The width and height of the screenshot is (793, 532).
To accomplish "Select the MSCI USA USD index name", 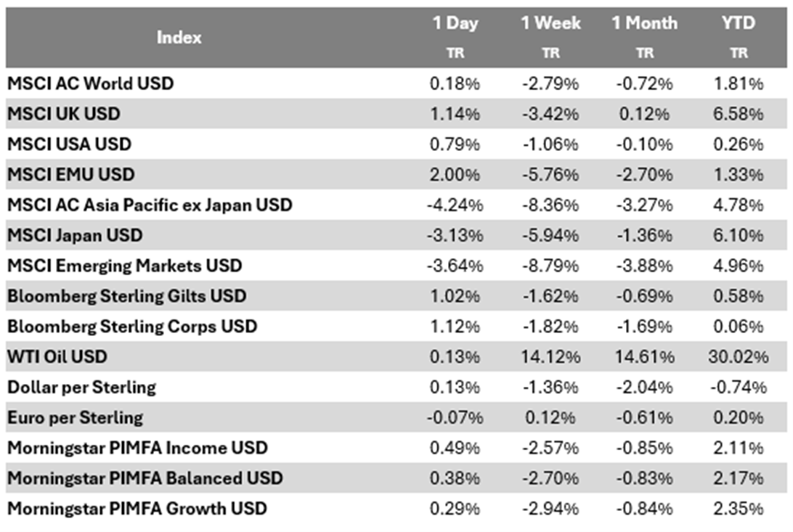I will (70, 144).
